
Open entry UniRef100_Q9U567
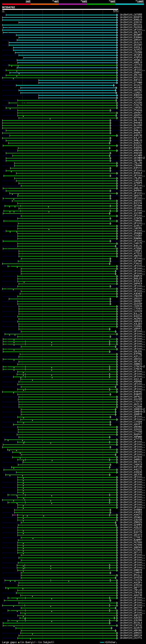131,113
